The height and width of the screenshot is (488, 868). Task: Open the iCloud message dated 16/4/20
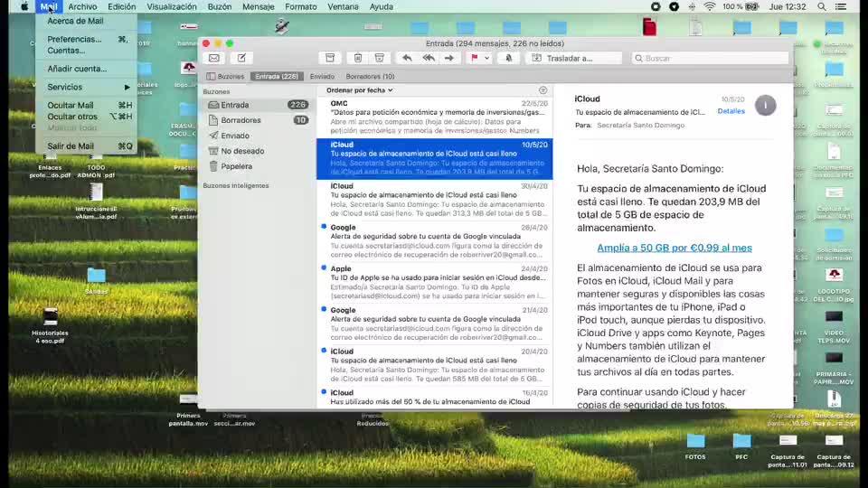coord(435,398)
